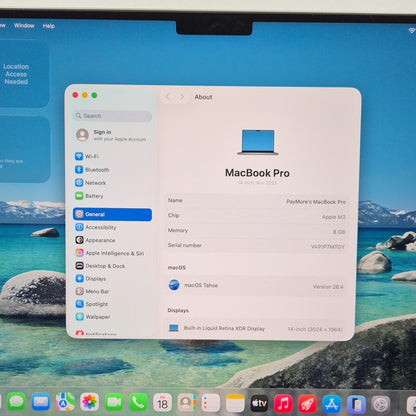
Task: Click the settings Search field
Action: 112,116
